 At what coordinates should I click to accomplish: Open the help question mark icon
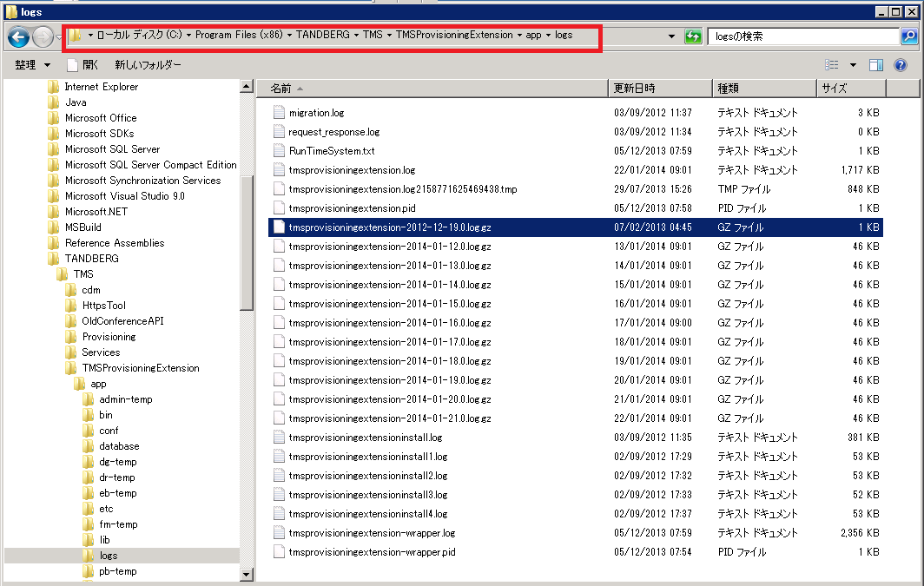(901, 65)
